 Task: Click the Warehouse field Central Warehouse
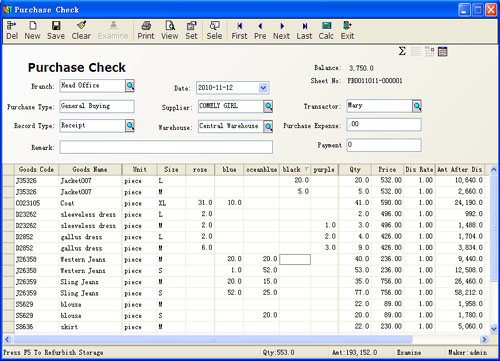231,126
